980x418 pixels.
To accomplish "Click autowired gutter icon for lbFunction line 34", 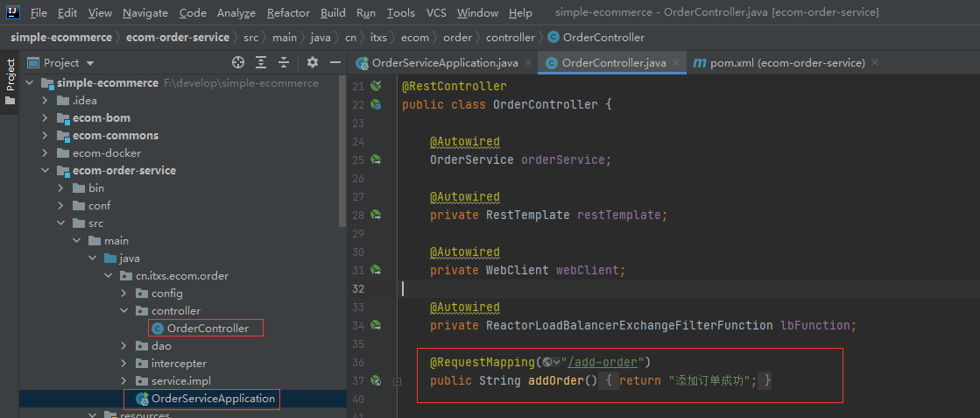I will click(376, 325).
